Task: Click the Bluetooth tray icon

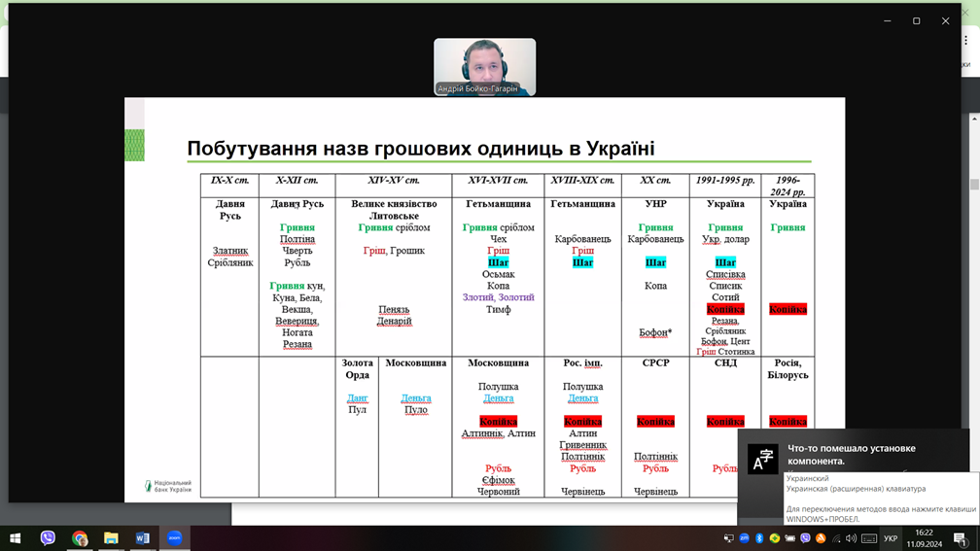Action: tap(759, 538)
